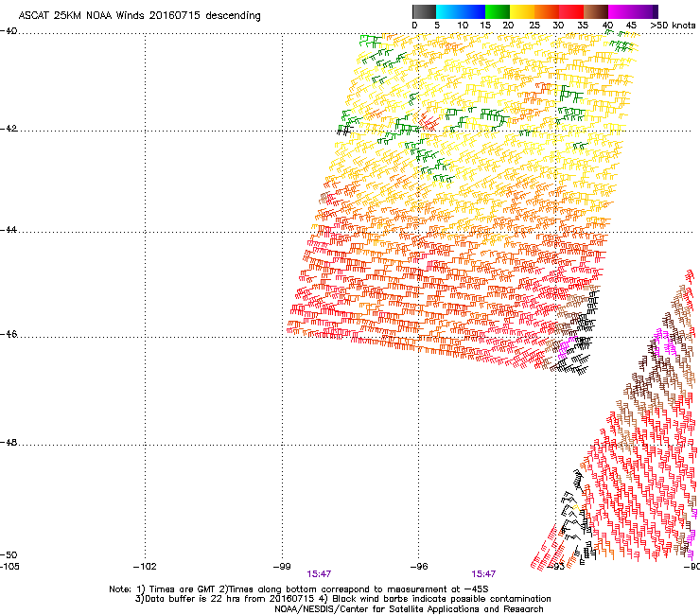The image size is (700, 615).
Task: Click the -46 latitude axis label
Action: tap(9, 335)
